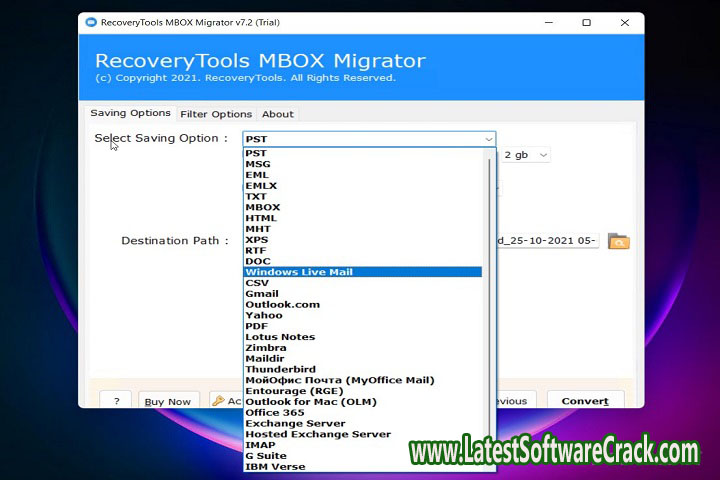Click the question mark help button

click(116, 401)
